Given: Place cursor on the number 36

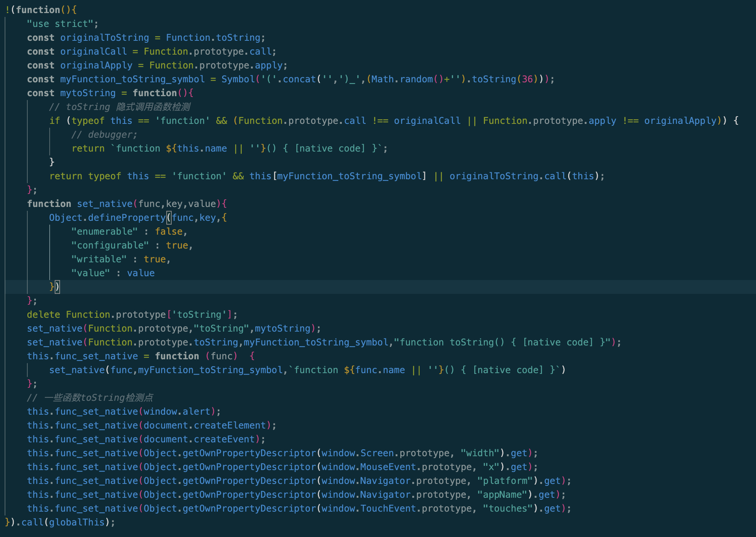Looking at the screenshot, I should pyautogui.click(x=527, y=79).
